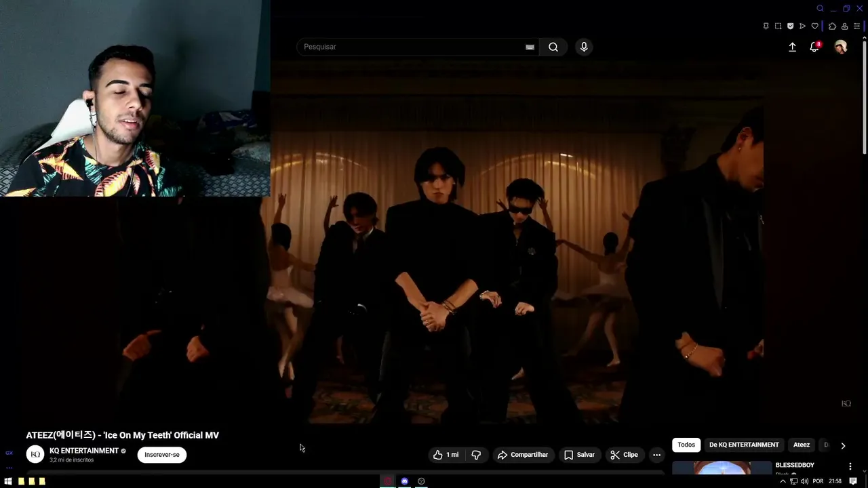This screenshot has width=868, height=488.
Task: Click the volume speaker tray icon
Action: 804,481
